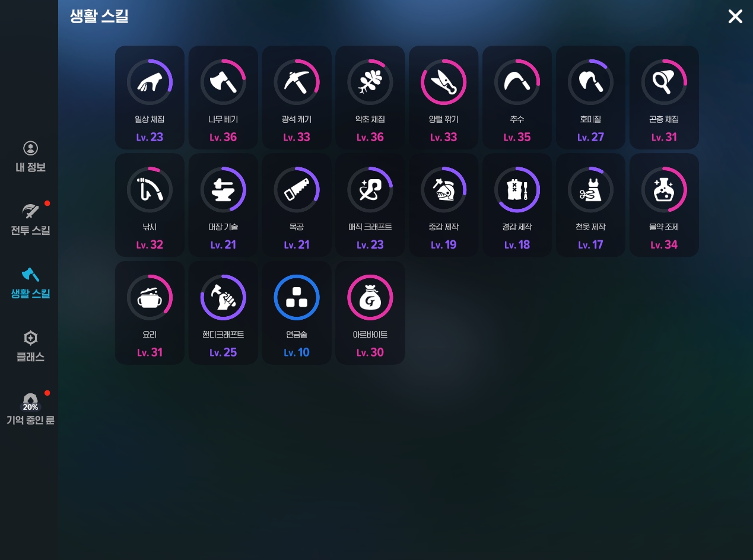Click the 대장 기술 anvil icon

[x=223, y=190]
